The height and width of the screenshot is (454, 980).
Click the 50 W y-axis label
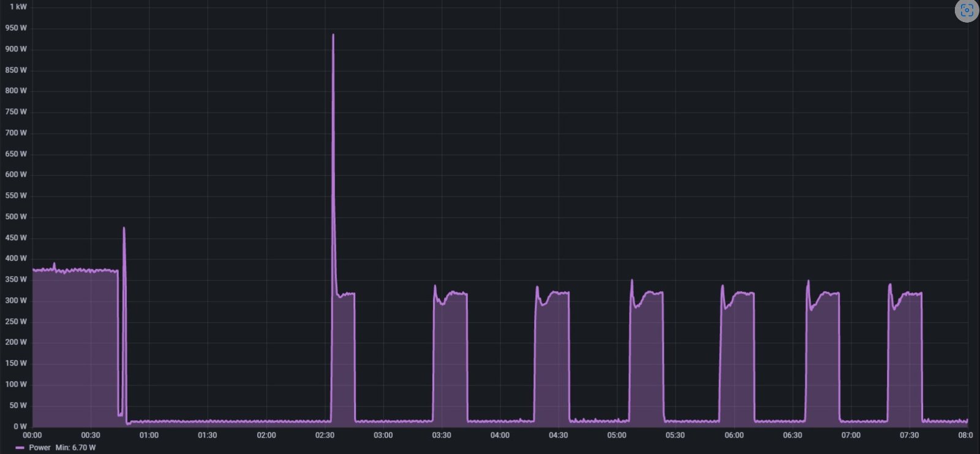coord(18,406)
